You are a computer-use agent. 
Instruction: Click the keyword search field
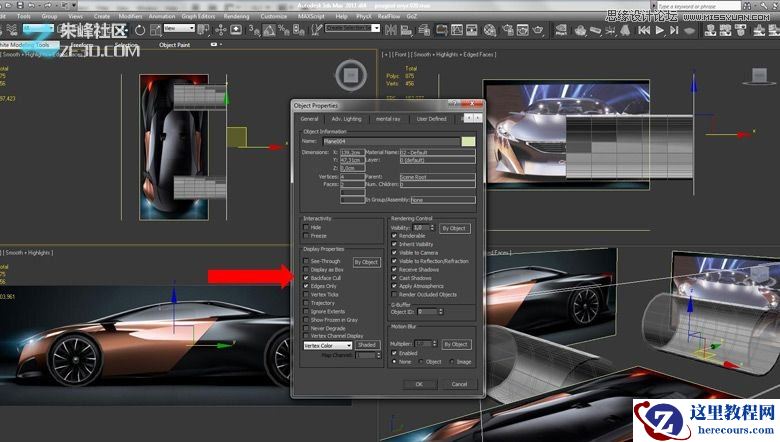click(698, 6)
